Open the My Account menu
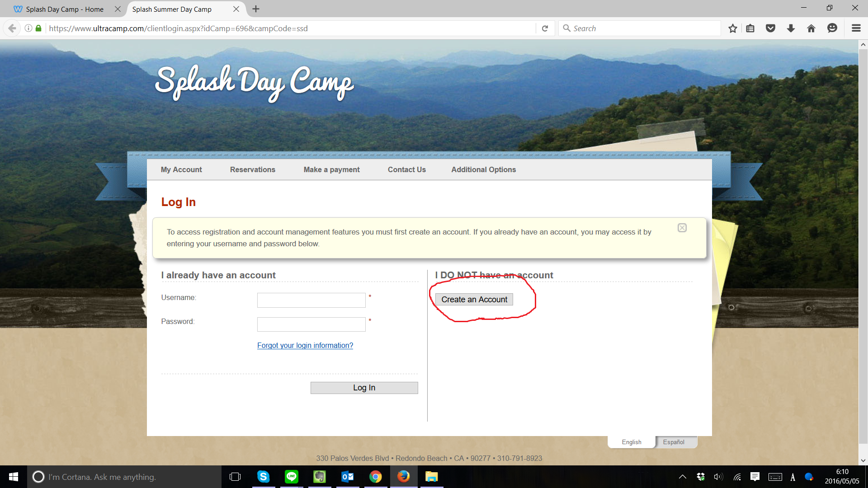This screenshot has height=488, width=868. tap(181, 169)
